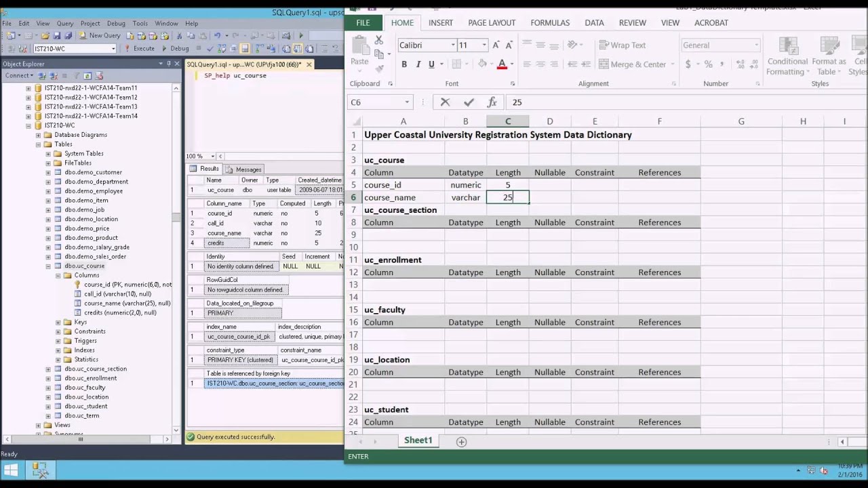This screenshot has width=868, height=488.
Task: Cancel the formula bar entry with X
Action: [445, 102]
